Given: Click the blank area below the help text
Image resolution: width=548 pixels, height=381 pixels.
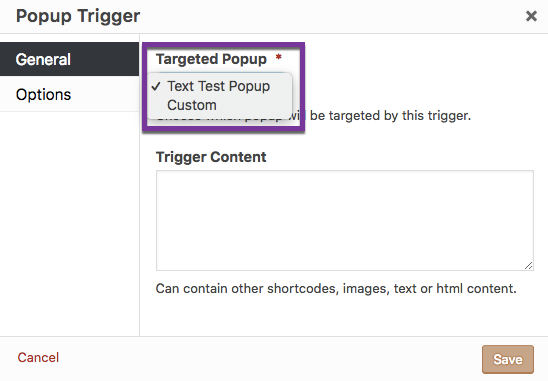Looking at the screenshot, I should click(x=345, y=316).
